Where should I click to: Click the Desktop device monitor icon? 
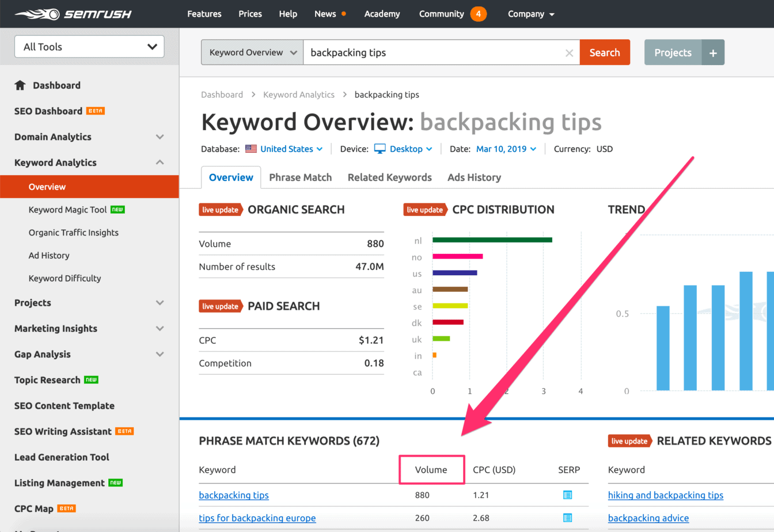pyautogui.click(x=380, y=149)
